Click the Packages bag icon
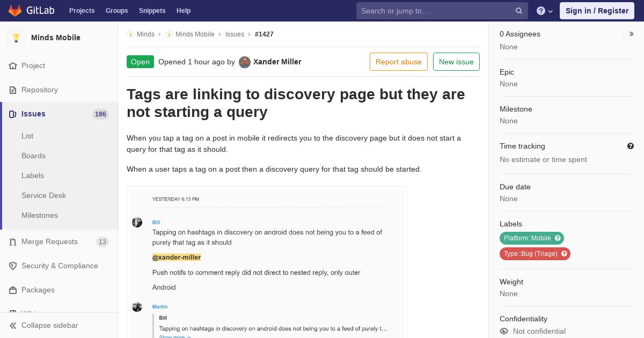 coord(13,290)
